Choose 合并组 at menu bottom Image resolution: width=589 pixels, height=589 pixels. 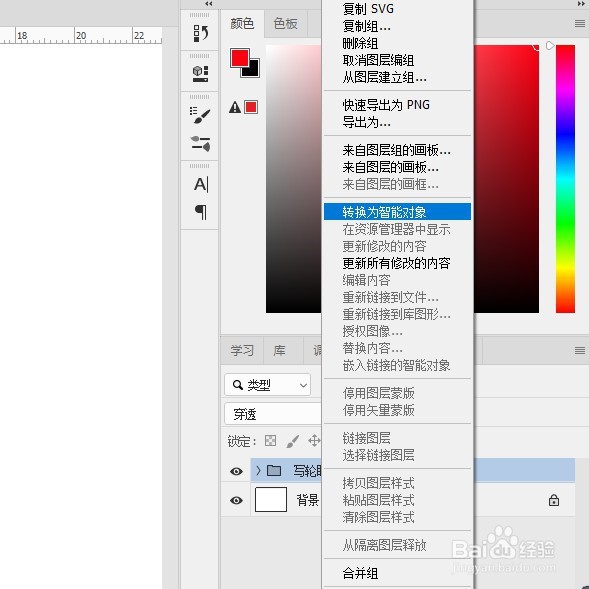(397, 573)
